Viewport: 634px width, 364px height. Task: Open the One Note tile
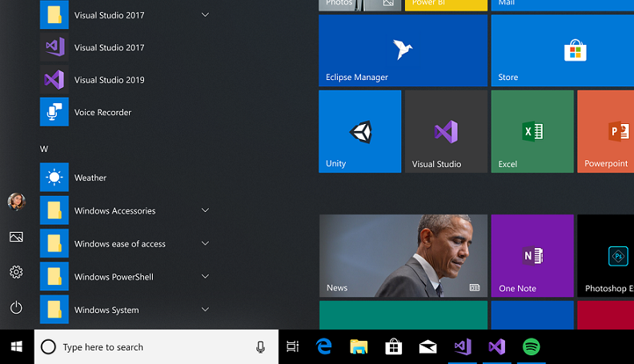pyautogui.click(x=532, y=256)
